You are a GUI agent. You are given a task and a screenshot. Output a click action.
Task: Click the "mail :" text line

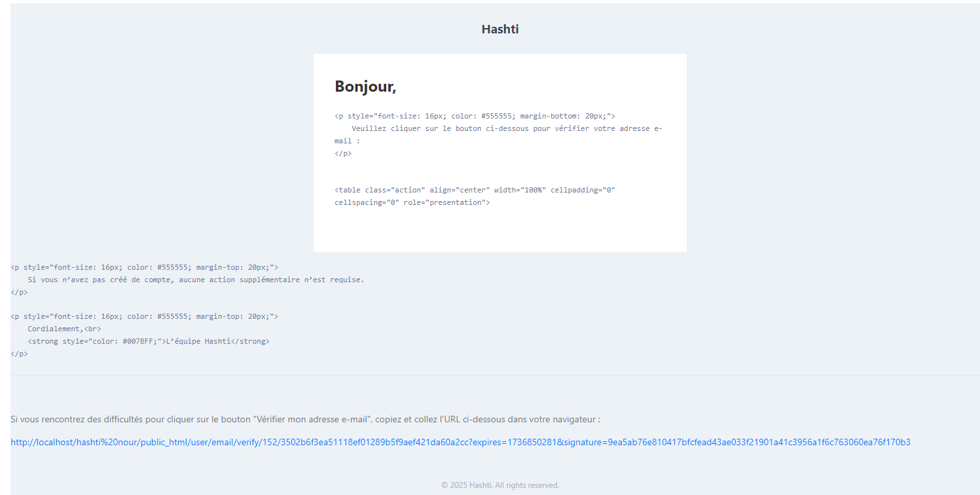click(347, 141)
